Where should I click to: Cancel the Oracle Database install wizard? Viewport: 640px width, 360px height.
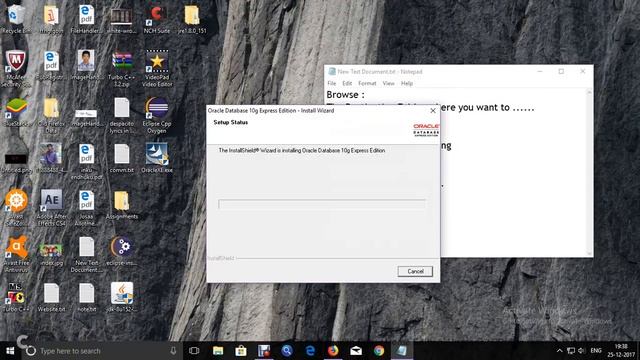[x=415, y=271]
